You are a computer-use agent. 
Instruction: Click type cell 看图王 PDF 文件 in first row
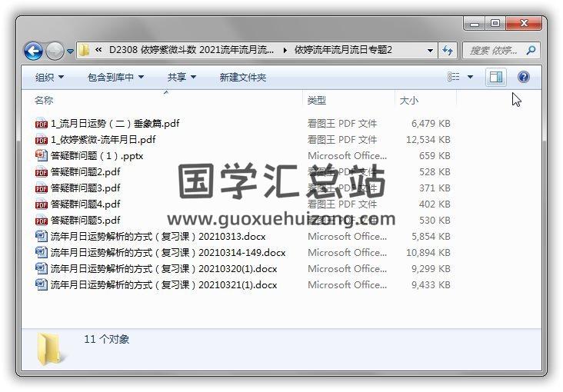pyautogui.click(x=342, y=124)
